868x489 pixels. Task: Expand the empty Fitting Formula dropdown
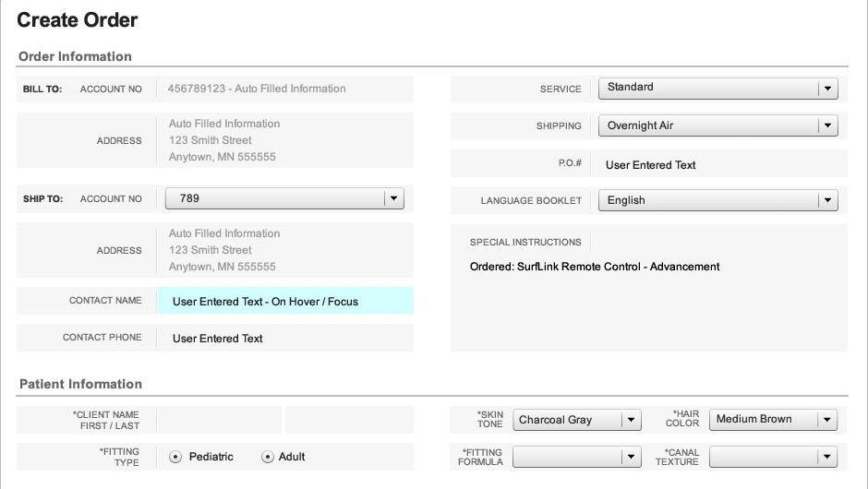point(577,457)
